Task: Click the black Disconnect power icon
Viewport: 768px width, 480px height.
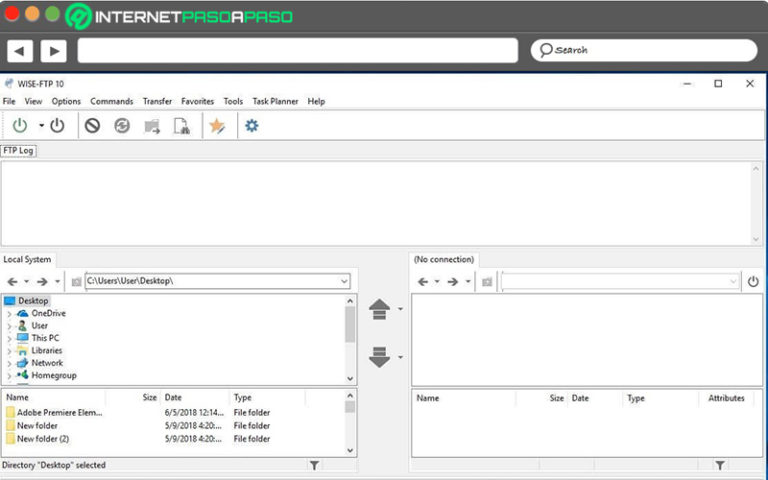Action: (x=57, y=125)
